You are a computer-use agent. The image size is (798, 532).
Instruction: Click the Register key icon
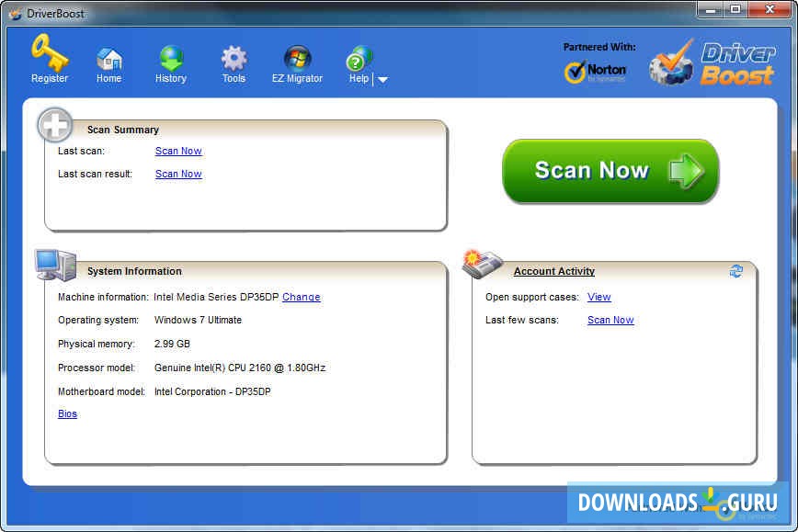[x=50, y=52]
